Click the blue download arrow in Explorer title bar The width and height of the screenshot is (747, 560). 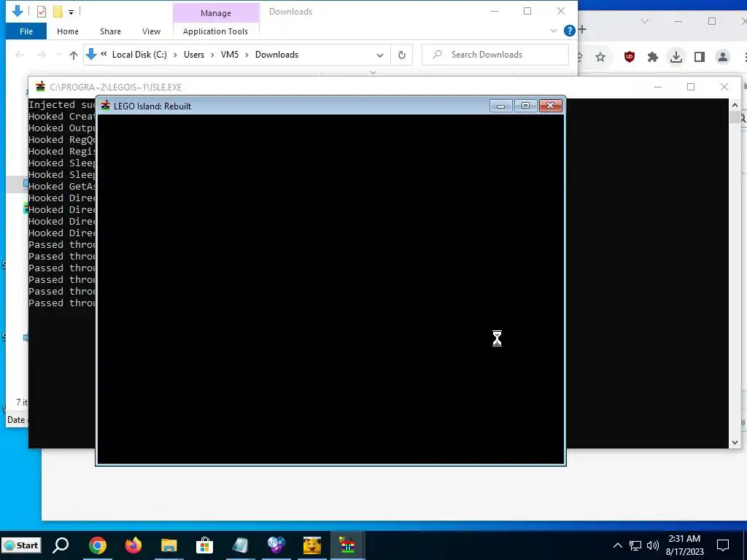(18, 10)
